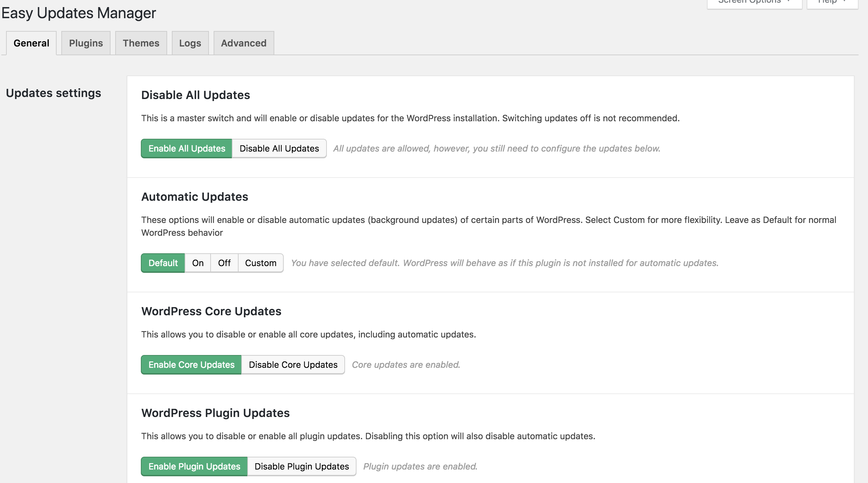Click the Automatic Updates section heading
This screenshot has height=483, width=868.
195,197
